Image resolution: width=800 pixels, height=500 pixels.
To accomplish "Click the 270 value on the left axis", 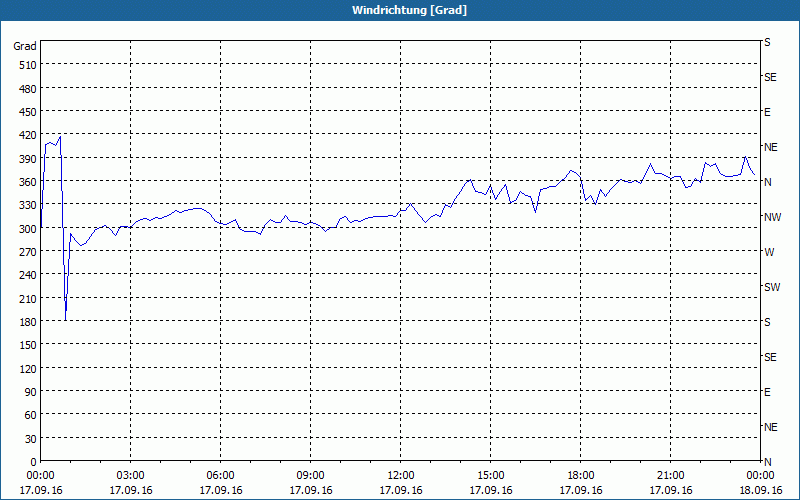I will 28,252.
